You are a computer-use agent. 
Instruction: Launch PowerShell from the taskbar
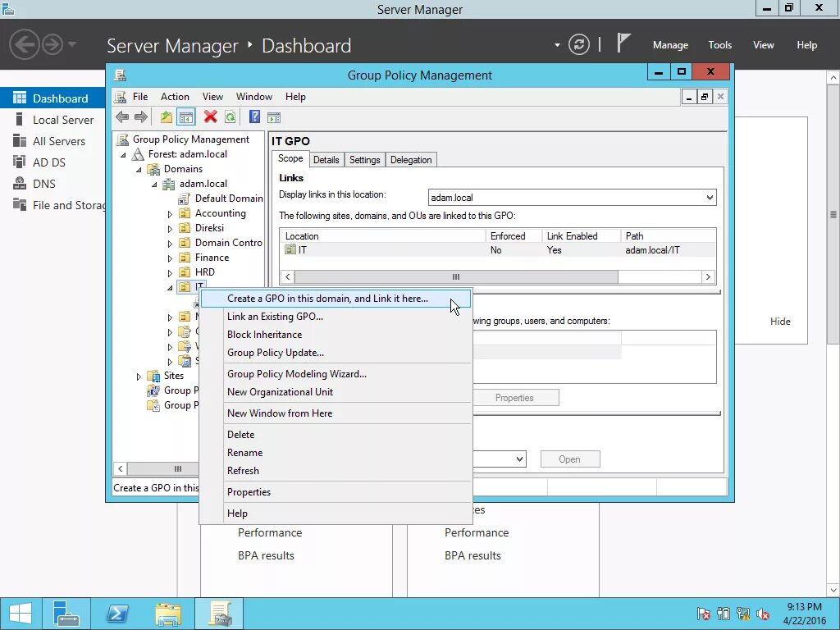(x=117, y=614)
